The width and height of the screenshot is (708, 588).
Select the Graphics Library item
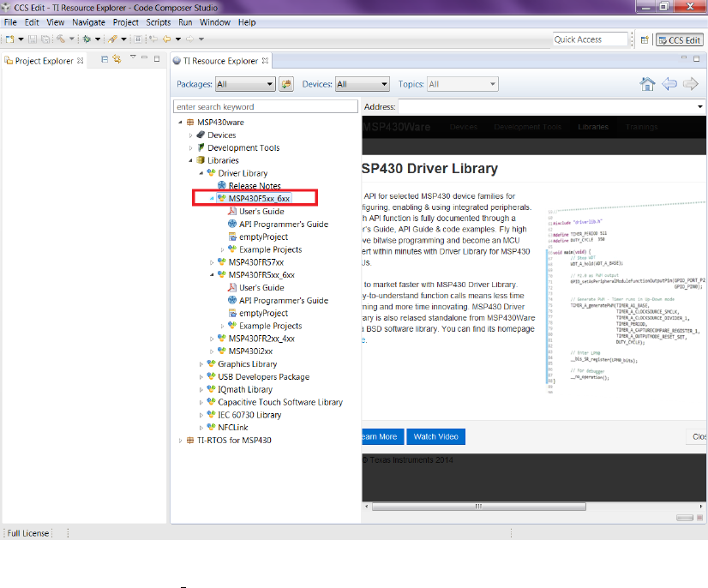[x=248, y=364]
